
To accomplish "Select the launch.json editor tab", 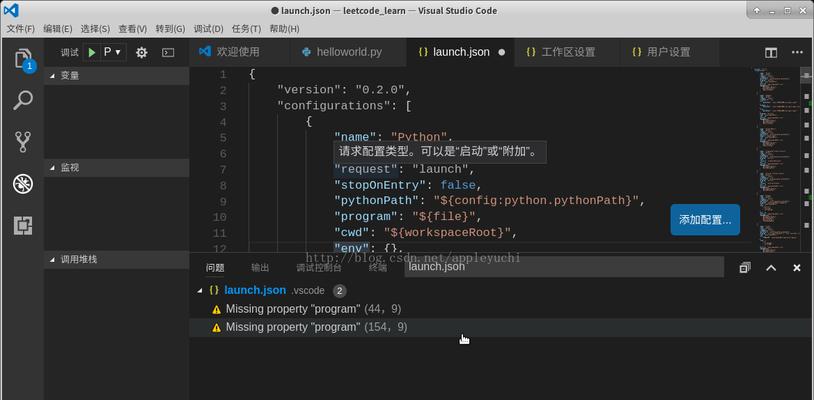I will (x=460, y=52).
